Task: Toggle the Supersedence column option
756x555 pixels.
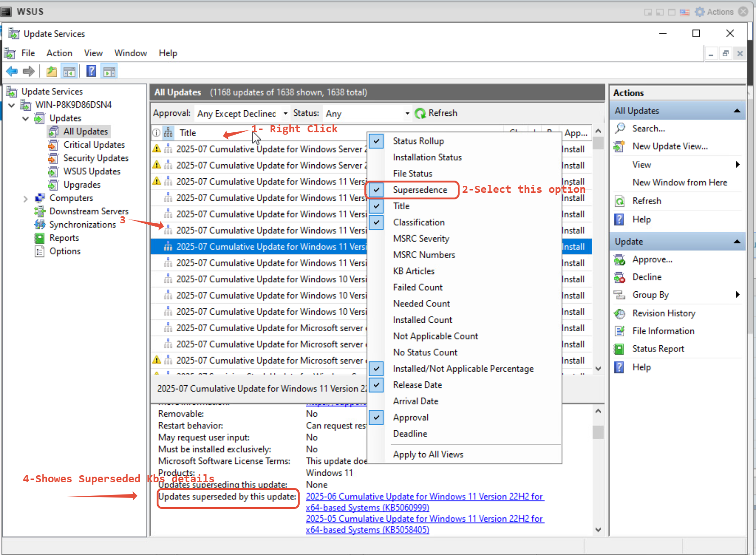Action: tap(376, 190)
